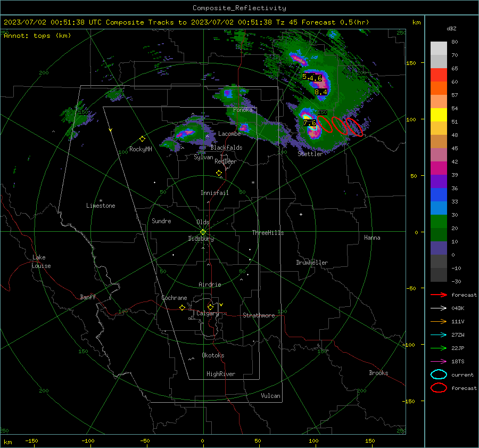479x448 pixels.
Task: Click the HighRiver town label
Action: coord(221,374)
